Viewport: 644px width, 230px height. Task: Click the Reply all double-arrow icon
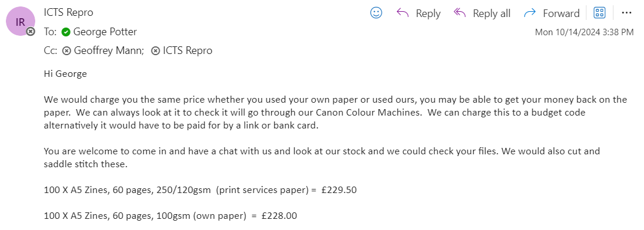tap(460, 13)
